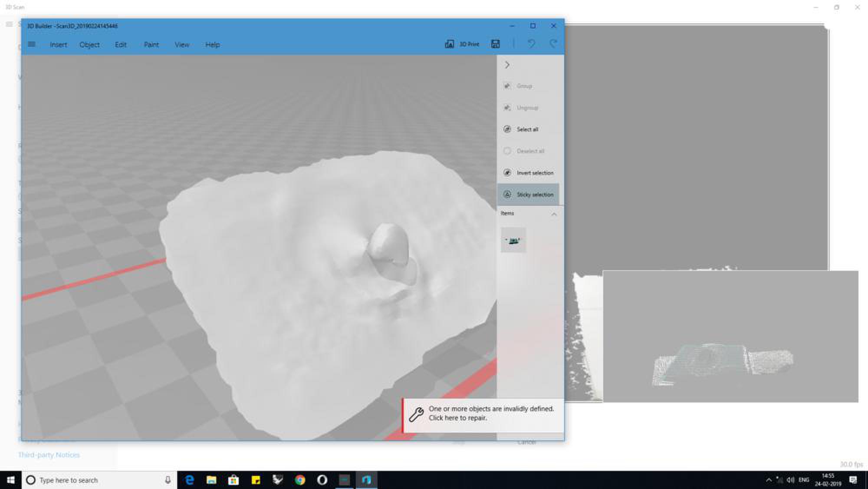Viewport: 868px width, 489px height.
Task: Click the Save floppy disk icon
Action: tap(495, 44)
